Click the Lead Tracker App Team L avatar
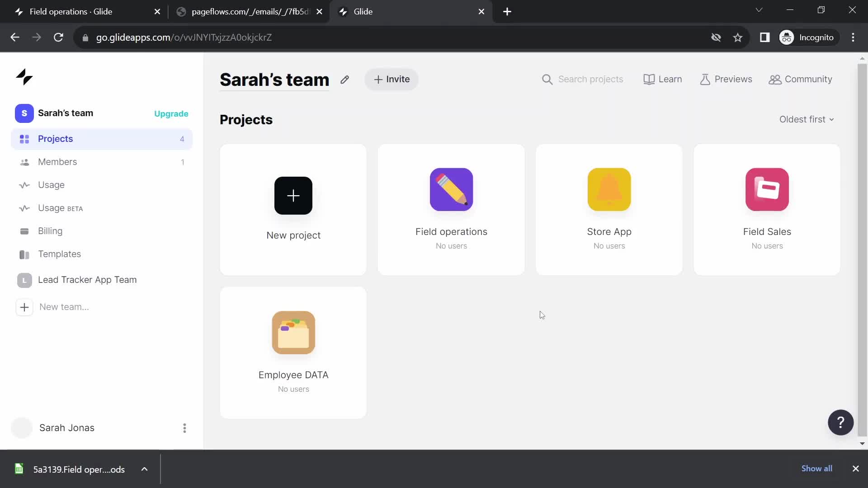 click(24, 280)
